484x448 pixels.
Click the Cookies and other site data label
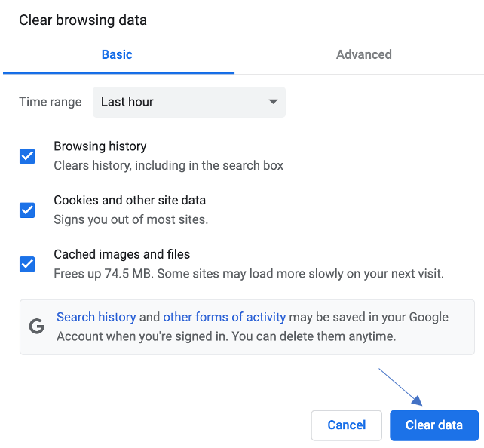click(130, 201)
